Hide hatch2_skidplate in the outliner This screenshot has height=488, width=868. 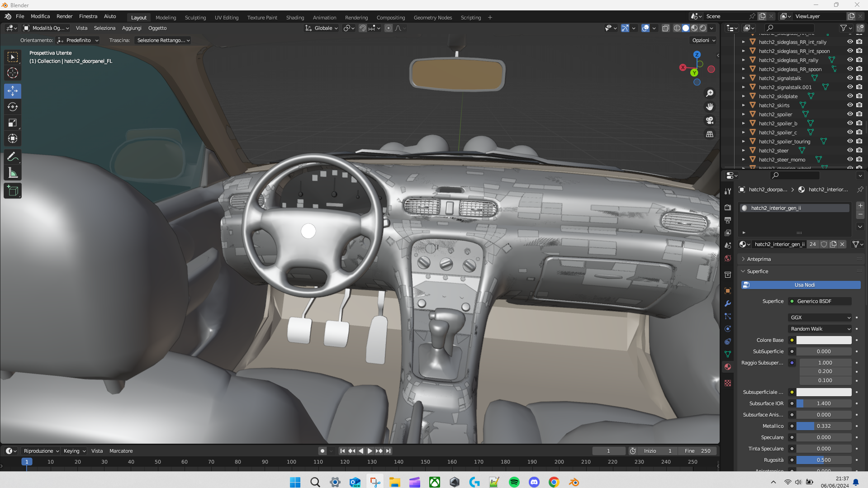click(x=850, y=96)
